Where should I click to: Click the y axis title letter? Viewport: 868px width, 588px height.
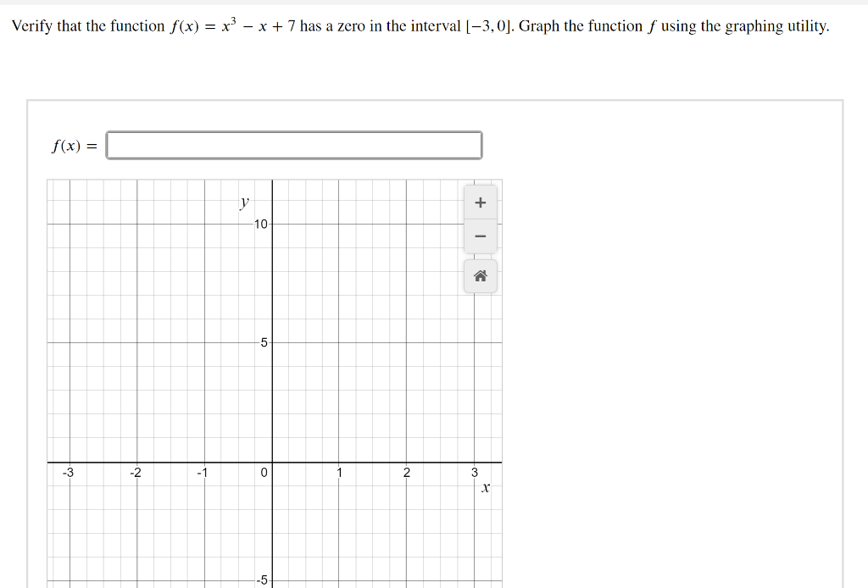[x=244, y=202]
